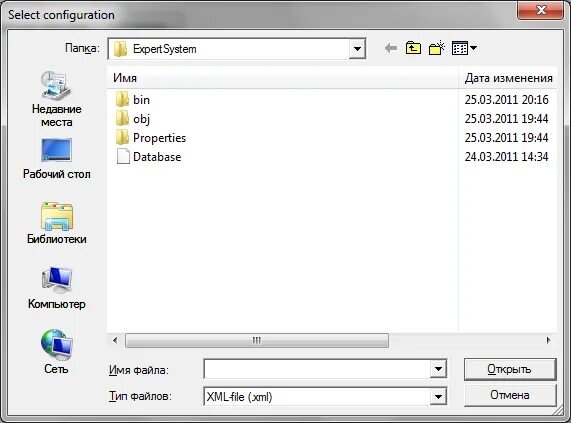
Task: Open Network (Сеть) location
Action: 56,352
